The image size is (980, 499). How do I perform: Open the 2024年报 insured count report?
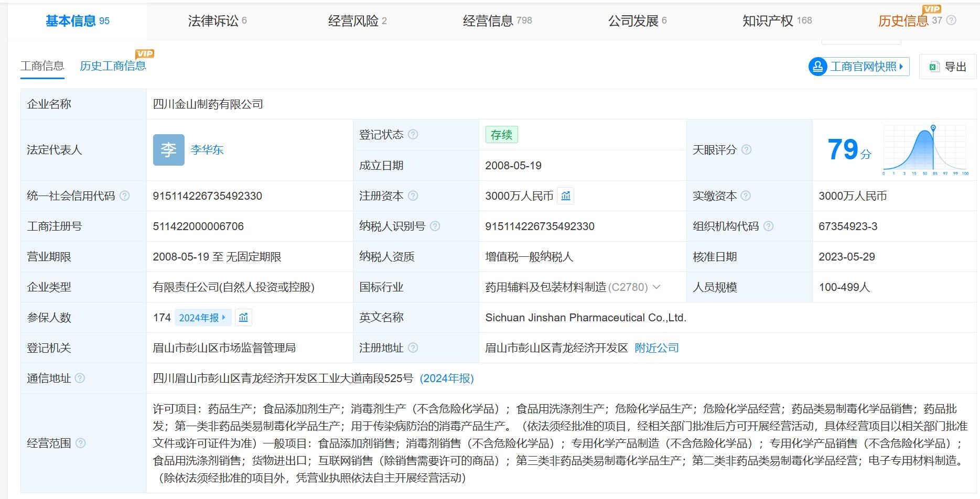point(202,318)
